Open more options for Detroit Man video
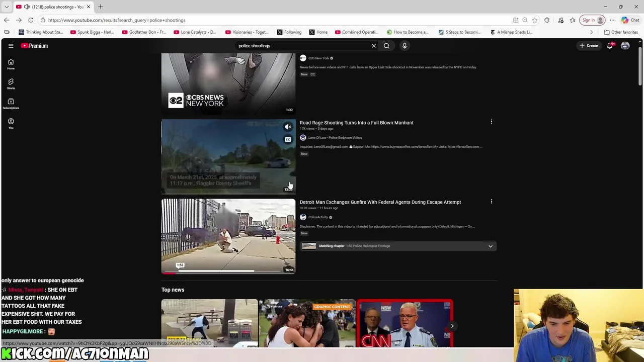Screen dimensions: 644x362 [492, 201]
